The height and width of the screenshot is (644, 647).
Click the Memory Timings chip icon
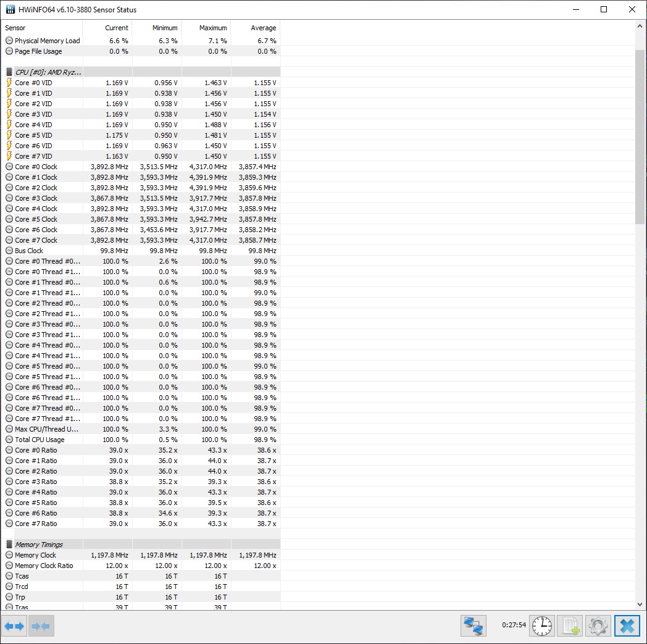click(9, 545)
